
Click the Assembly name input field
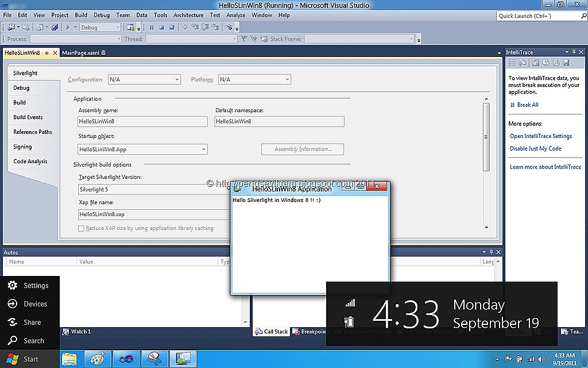point(142,121)
